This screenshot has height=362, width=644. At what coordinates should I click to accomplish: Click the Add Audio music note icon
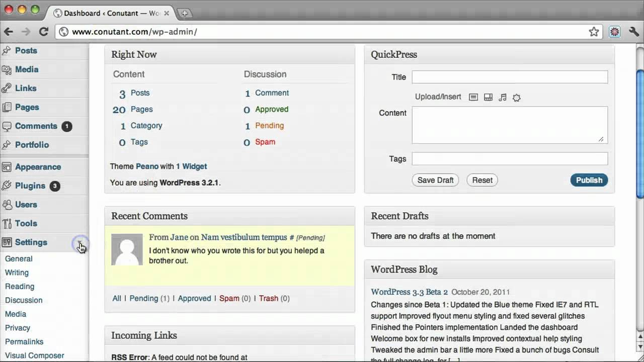click(502, 97)
